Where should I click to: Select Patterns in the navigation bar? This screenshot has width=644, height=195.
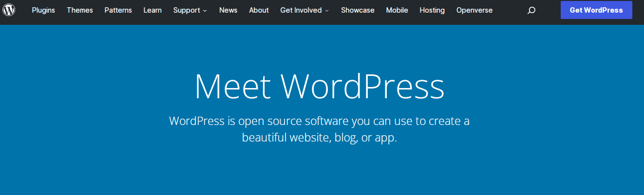[x=118, y=10]
